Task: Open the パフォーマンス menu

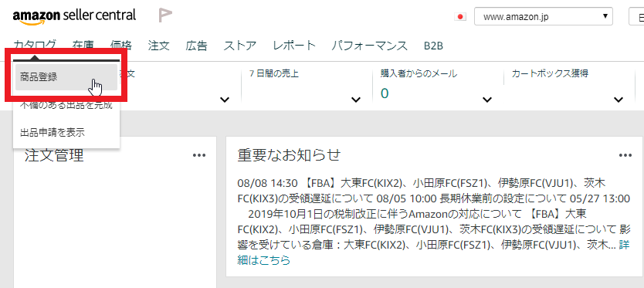Action: (370, 46)
